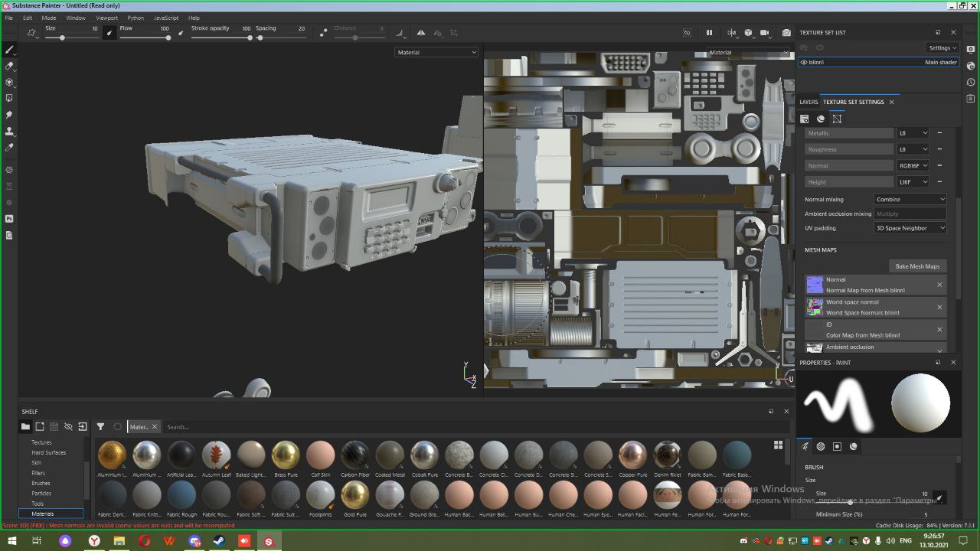
Task: Open the Height L16F format dropdown
Action: (x=913, y=182)
